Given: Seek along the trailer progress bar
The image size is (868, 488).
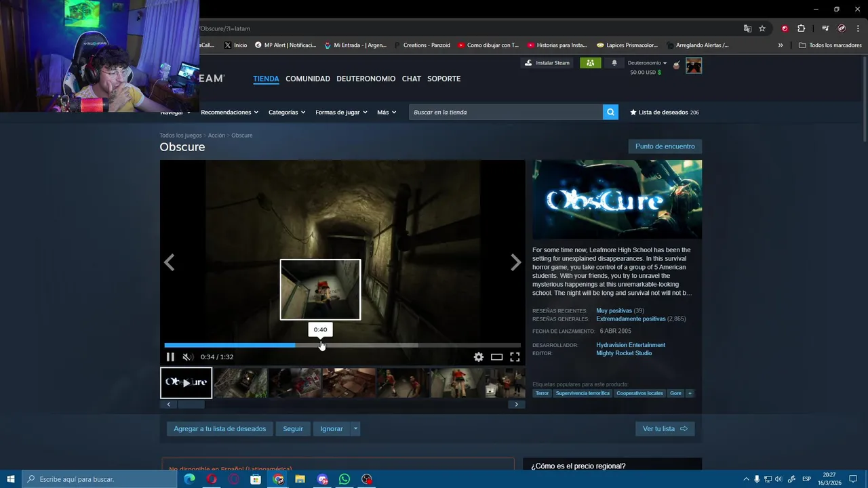Looking at the screenshot, I should click(x=342, y=345).
